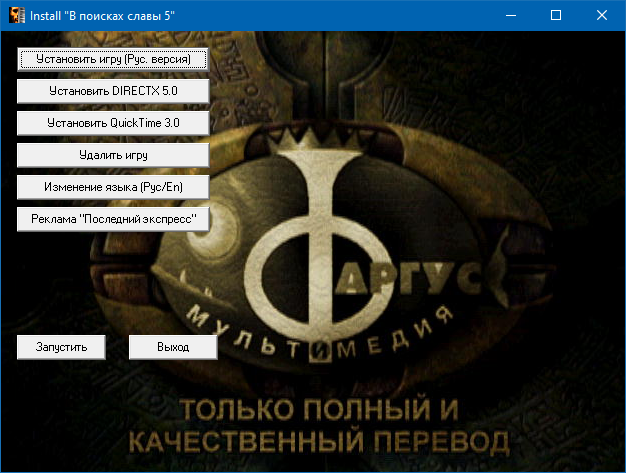Launch the game with 'Запустить'
The width and height of the screenshot is (626, 473).
61,347
